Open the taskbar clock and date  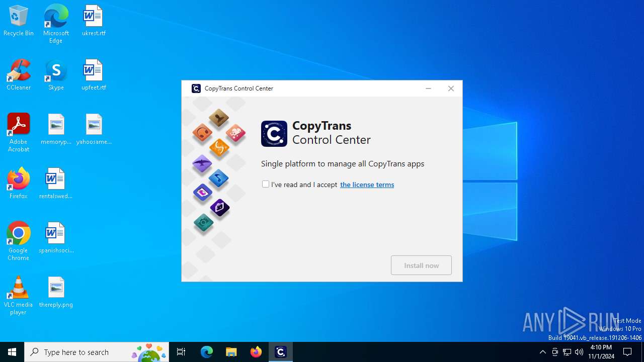click(x=601, y=352)
